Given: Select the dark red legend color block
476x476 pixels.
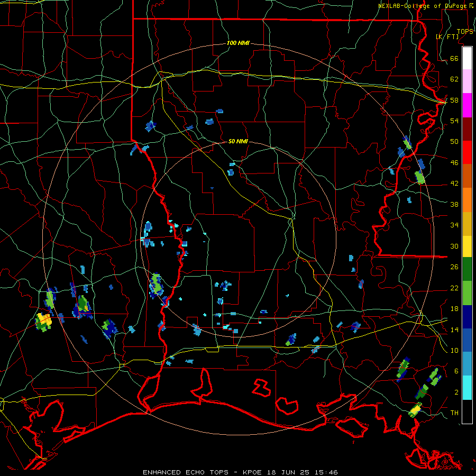Looking at the screenshot, I should coord(467,129).
